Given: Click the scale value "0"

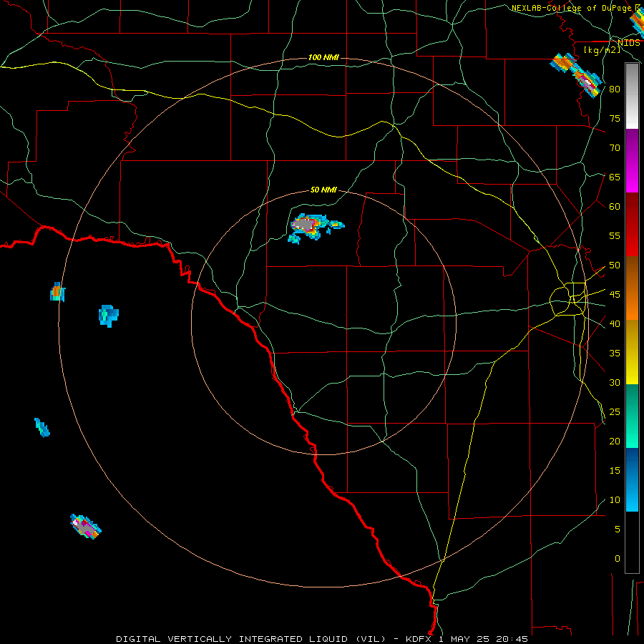Looking at the screenshot, I should (617, 559).
